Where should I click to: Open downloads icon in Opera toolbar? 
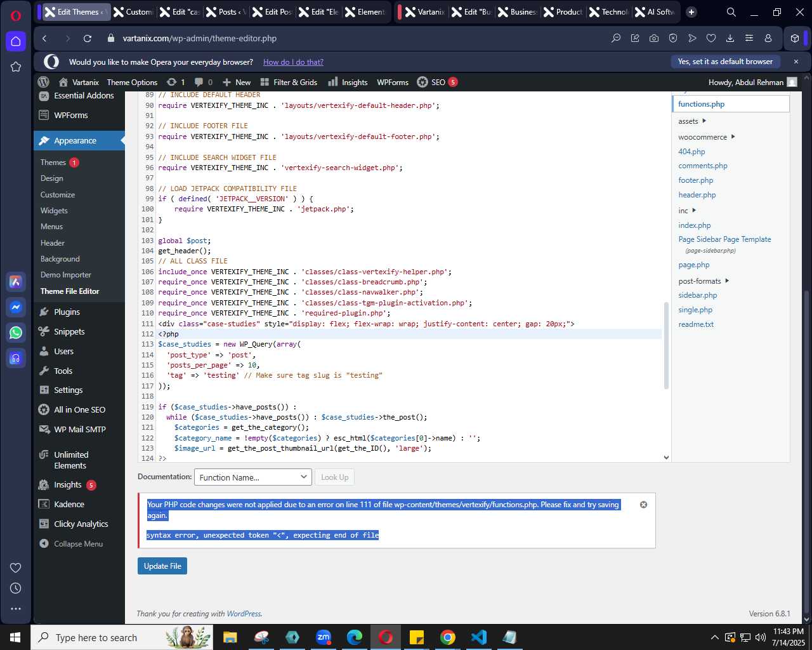730,39
